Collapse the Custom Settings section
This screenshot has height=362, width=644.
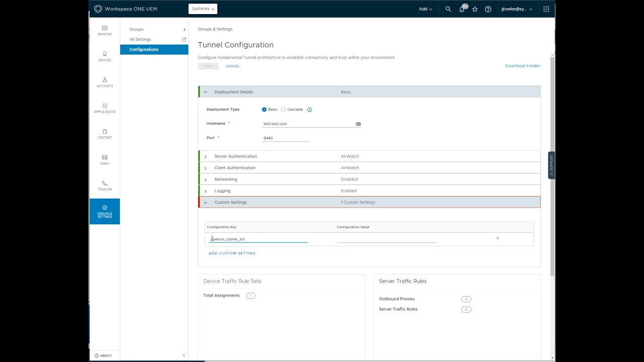[x=205, y=203]
